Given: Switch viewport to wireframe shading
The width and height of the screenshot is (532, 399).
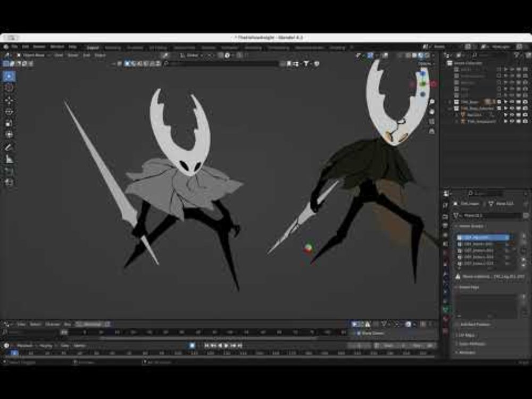Looking at the screenshot, I should pyautogui.click(x=409, y=55).
